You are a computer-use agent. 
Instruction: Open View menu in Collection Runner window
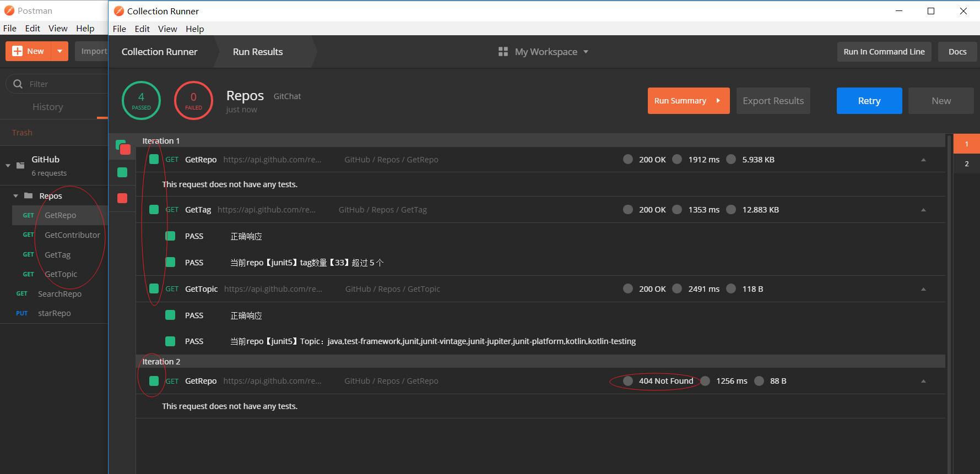[167, 29]
